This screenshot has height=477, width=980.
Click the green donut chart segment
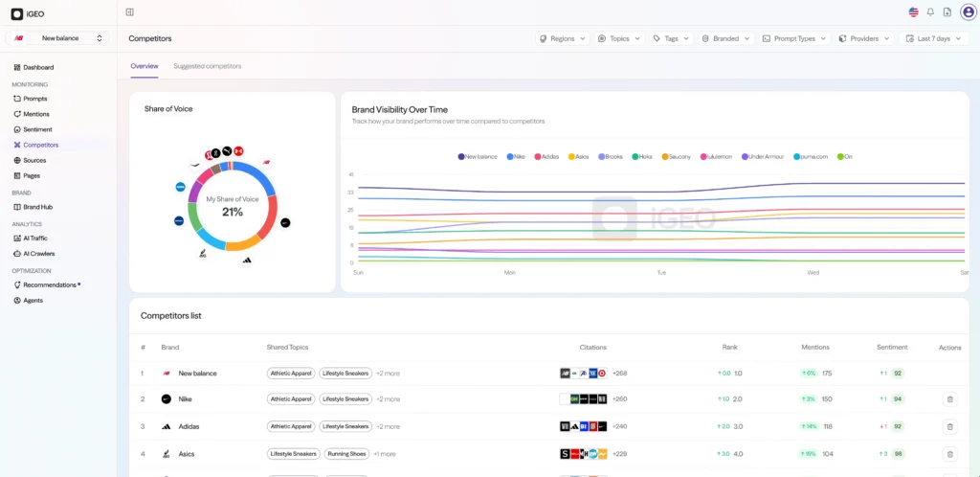193,217
